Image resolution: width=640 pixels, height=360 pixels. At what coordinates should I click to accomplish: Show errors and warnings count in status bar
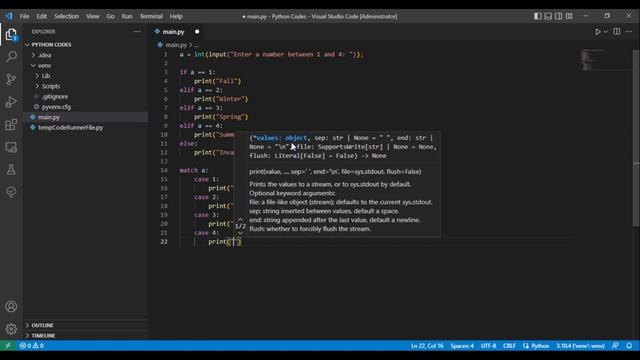[x=31, y=346]
